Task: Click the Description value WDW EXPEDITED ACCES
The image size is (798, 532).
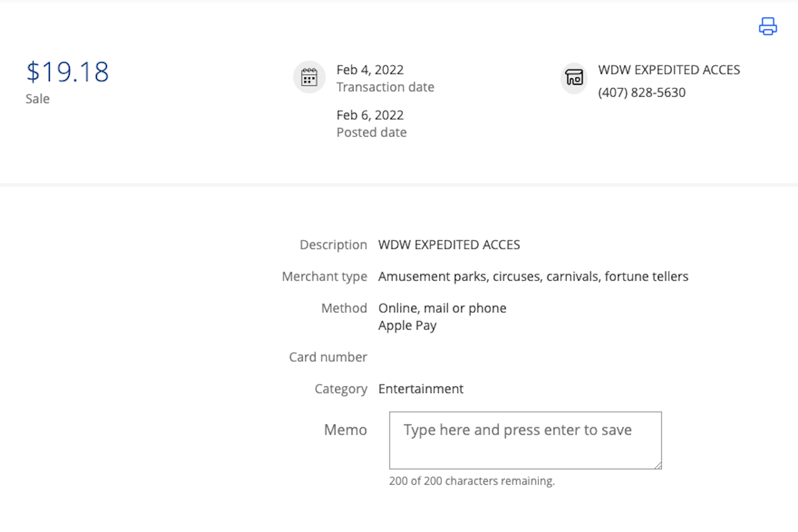Action: click(x=449, y=245)
